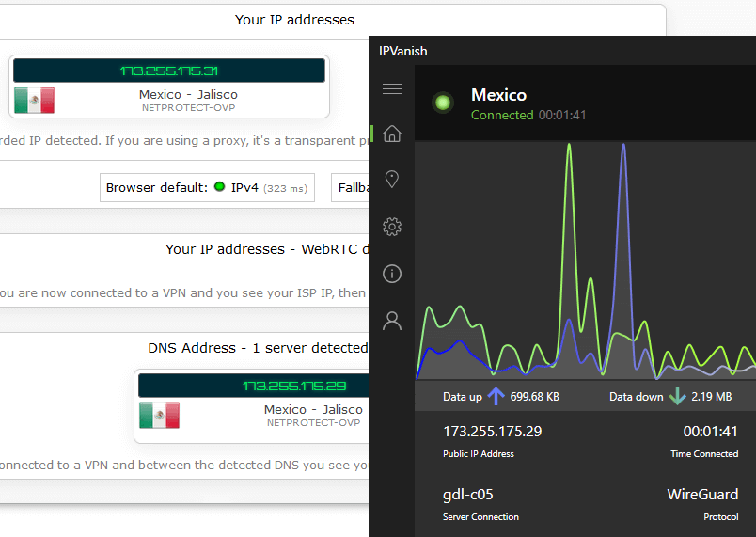Open IPVanish settings gear icon
Screen dimensions: 756x537
392,227
